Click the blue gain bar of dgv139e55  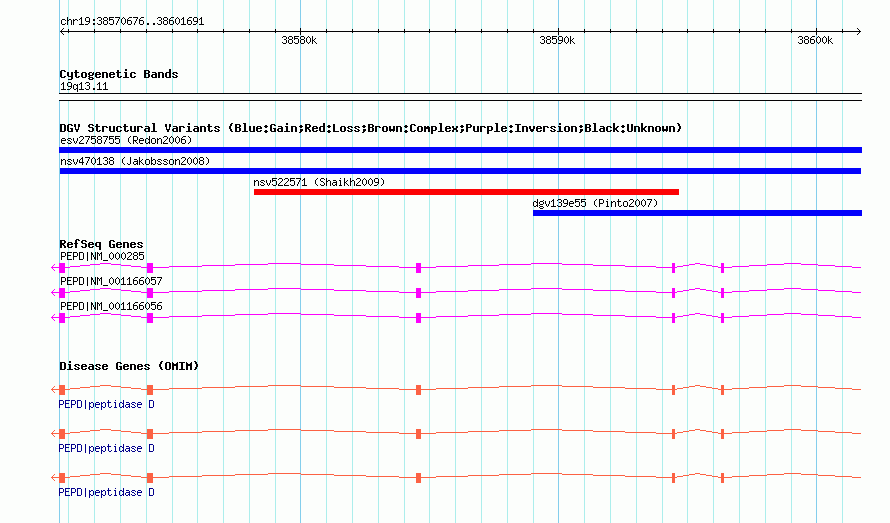click(x=697, y=213)
